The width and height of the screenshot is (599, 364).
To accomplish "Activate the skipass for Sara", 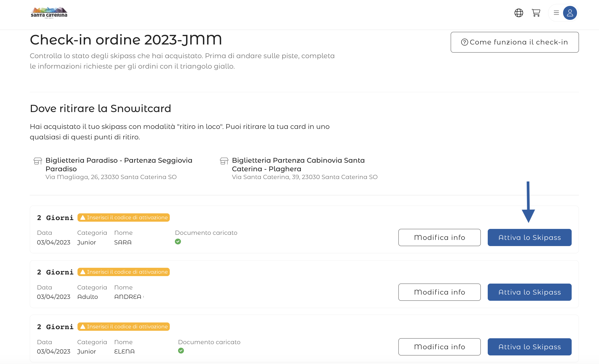I will 529,237.
